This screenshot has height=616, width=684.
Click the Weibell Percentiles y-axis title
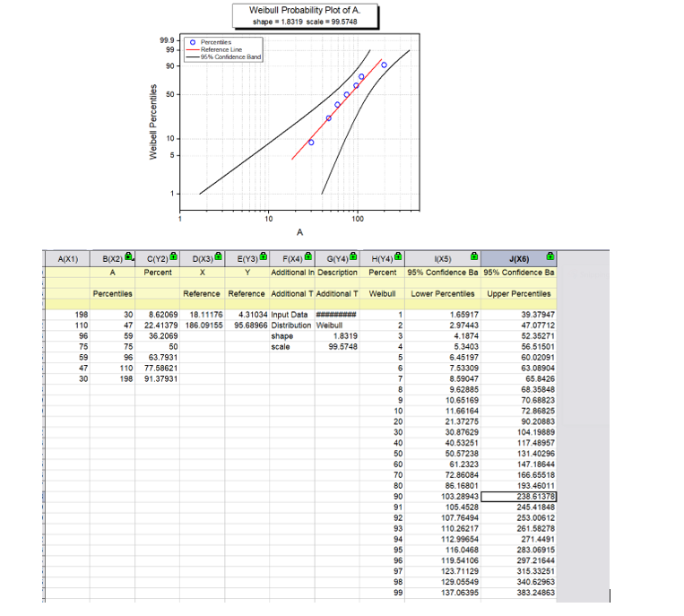click(152, 122)
